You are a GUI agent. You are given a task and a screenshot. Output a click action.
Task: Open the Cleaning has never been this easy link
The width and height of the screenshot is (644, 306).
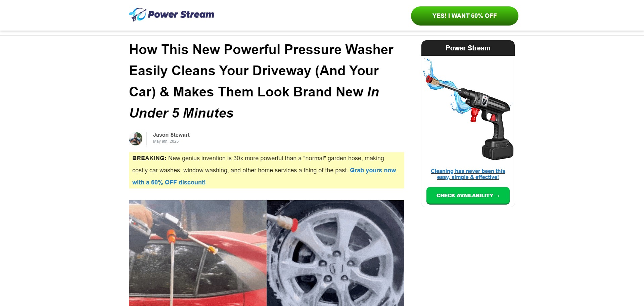468,174
